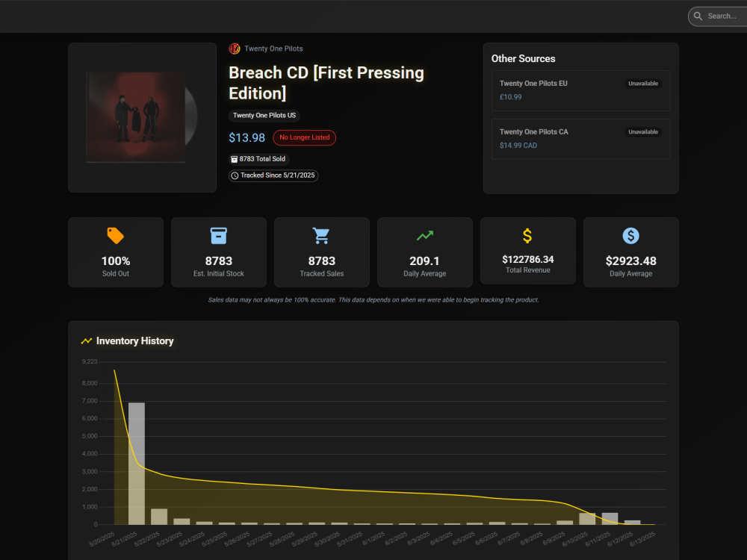Click the 5,000 y-axis label
This screenshot has width=747, height=560.
[90, 436]
